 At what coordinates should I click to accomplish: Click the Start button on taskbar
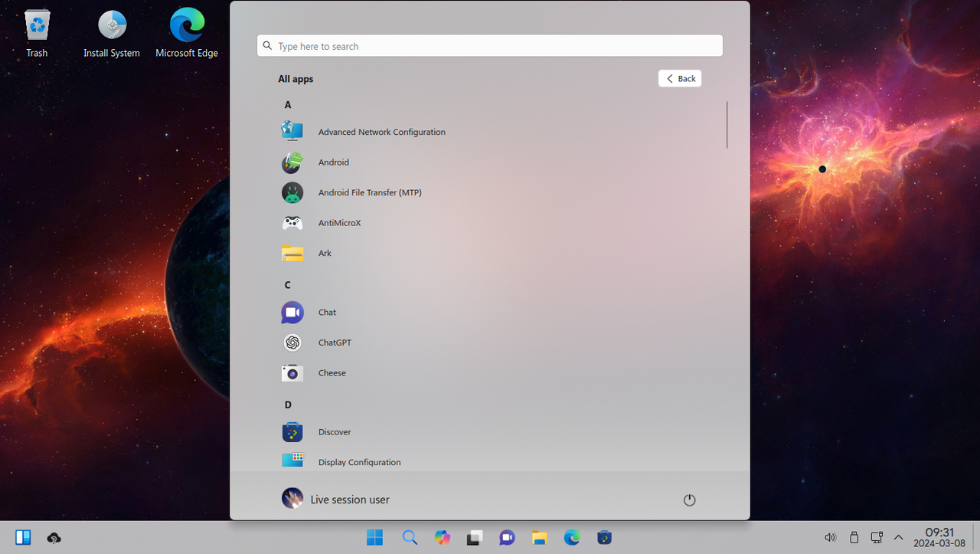pyautogui.click(x=374, y=537)
